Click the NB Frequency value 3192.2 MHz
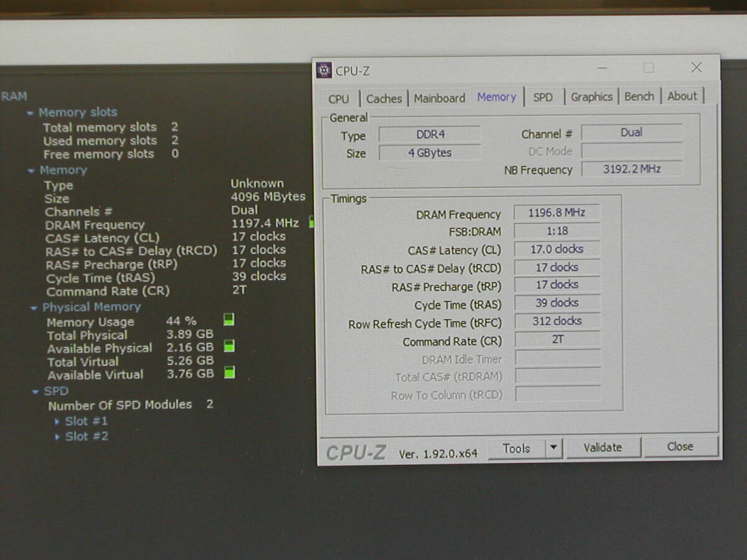 coord(632,169)
